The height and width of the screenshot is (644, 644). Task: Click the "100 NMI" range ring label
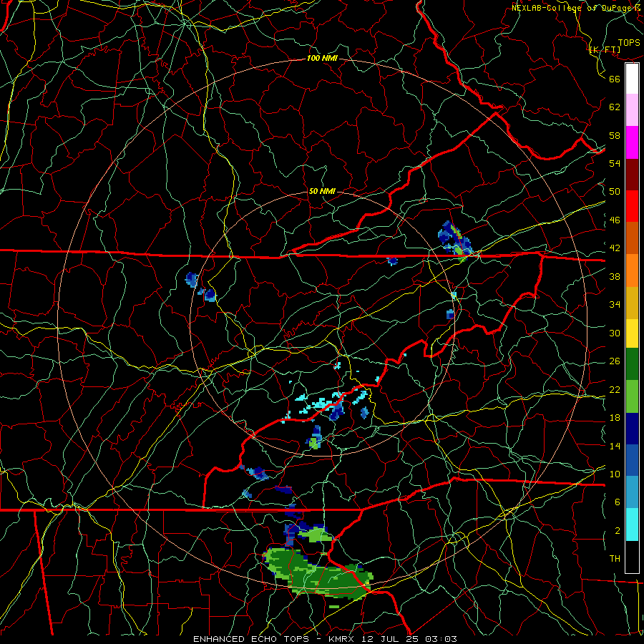[322, 59]
